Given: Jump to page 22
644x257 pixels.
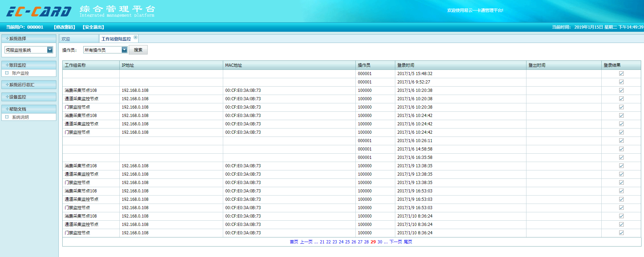Looking at the screenshot, I should (x=328, y=242).
